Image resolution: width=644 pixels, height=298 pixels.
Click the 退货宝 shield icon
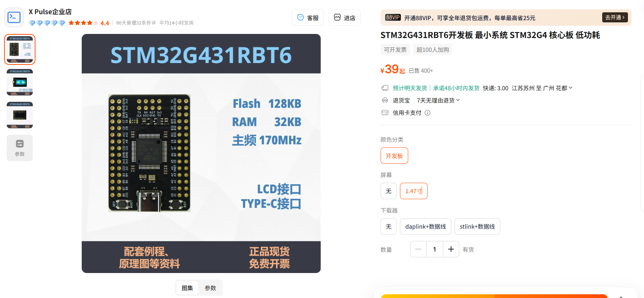point(385,100)
